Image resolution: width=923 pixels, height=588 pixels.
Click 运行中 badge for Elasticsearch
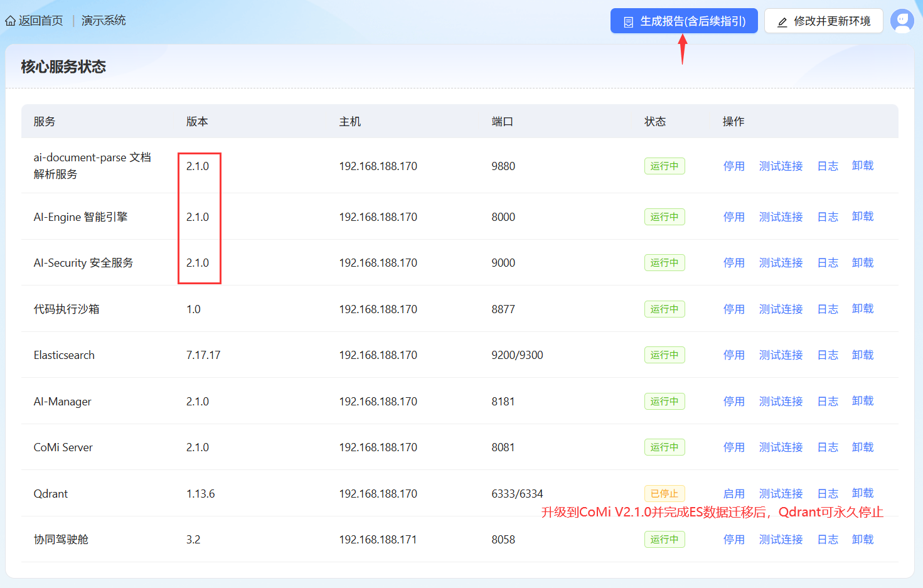tap(664, 355)
